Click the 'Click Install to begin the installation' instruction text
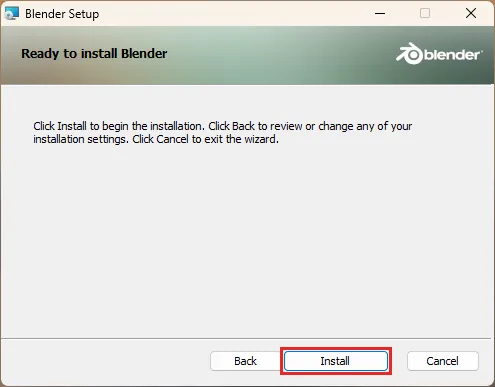 (222, 133)
